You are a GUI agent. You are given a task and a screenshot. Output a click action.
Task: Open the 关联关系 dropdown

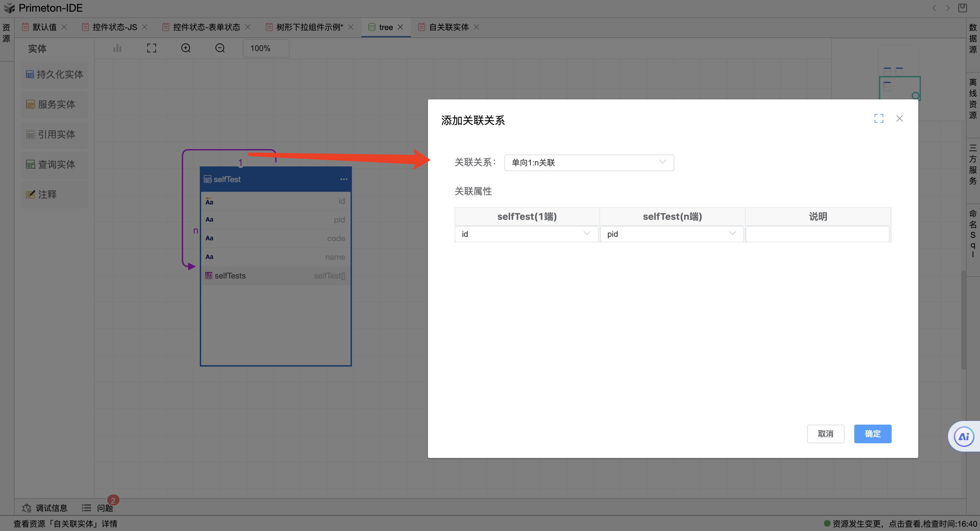tap(588, 163)
